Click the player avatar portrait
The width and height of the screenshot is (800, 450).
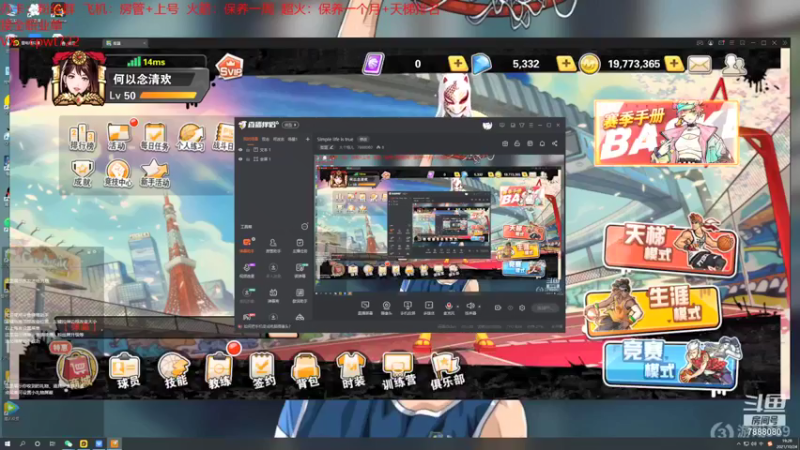coord(79,78)
